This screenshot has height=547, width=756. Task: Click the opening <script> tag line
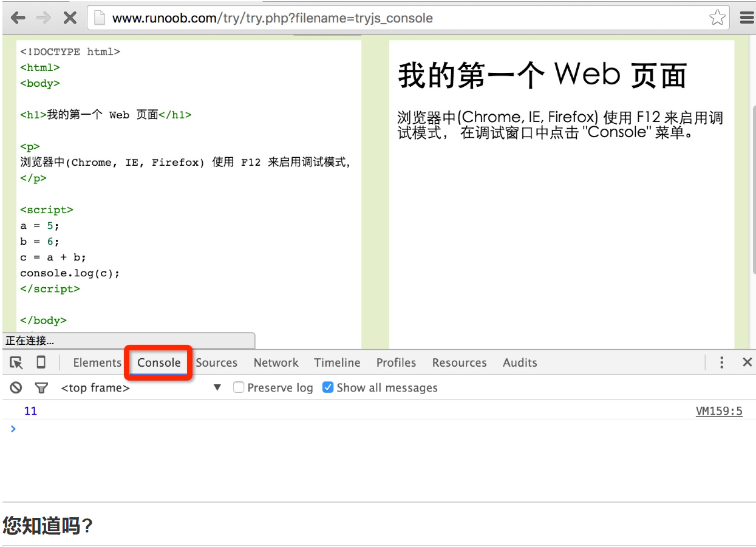pos(47,210)
